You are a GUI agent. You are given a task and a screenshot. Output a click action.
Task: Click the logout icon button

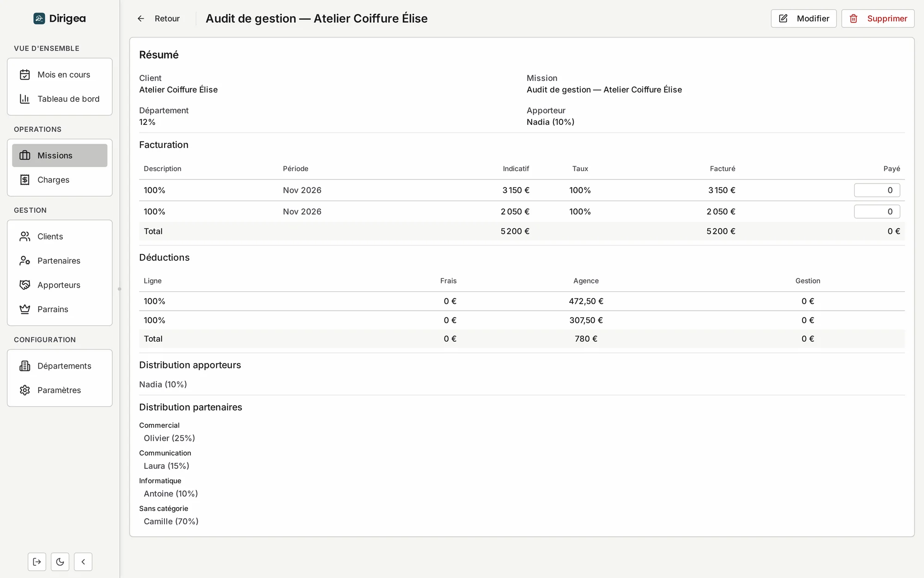[37, 562]
